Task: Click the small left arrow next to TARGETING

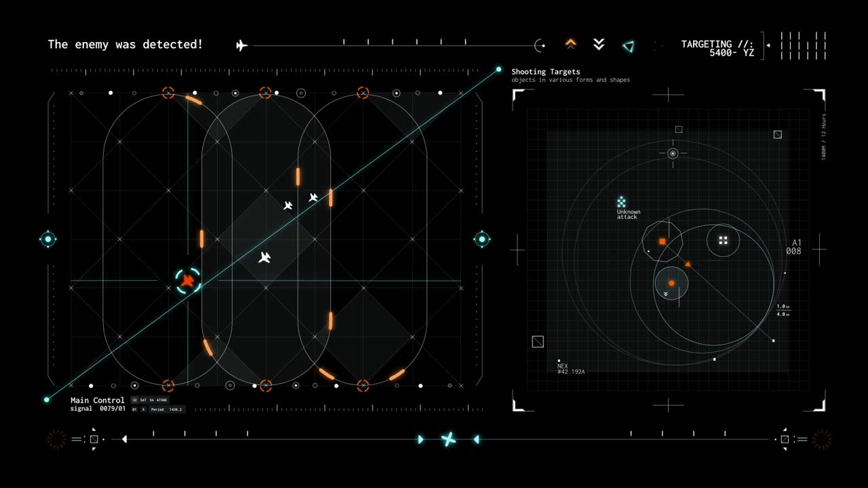Action: 768,45
